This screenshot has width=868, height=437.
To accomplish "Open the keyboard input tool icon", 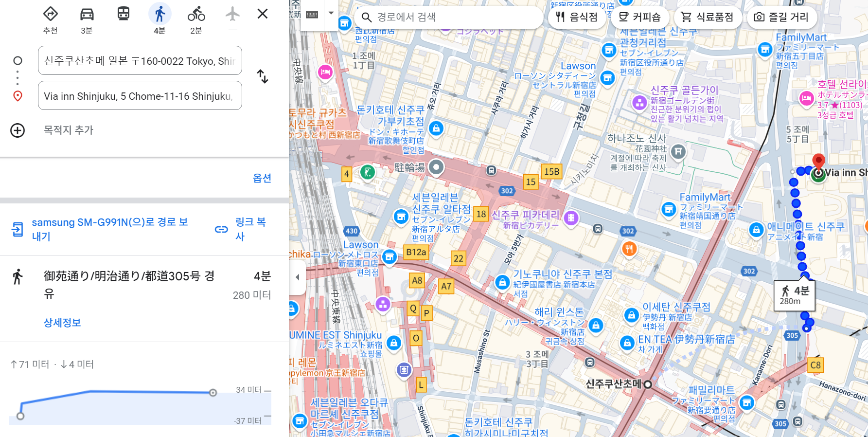I will (312, 15).
